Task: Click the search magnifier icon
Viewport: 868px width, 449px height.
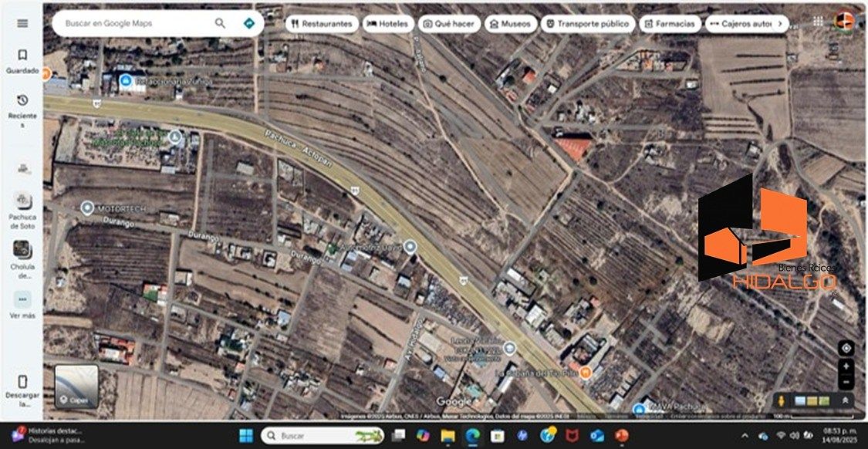Action: click(221, 23)
